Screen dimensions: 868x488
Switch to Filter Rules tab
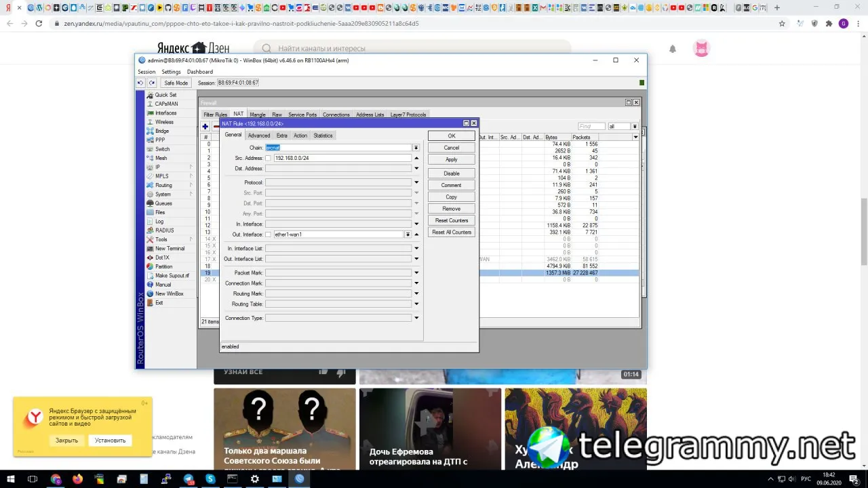(x=216, y=115)
